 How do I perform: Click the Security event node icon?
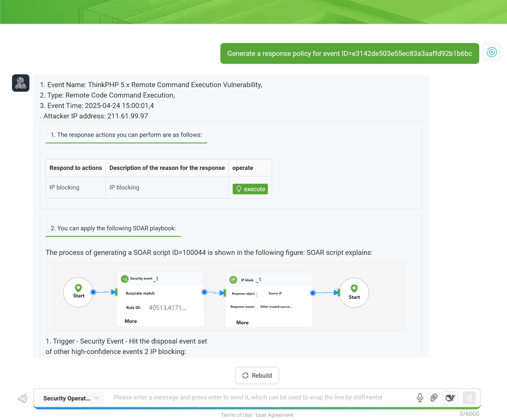[125, 279]
